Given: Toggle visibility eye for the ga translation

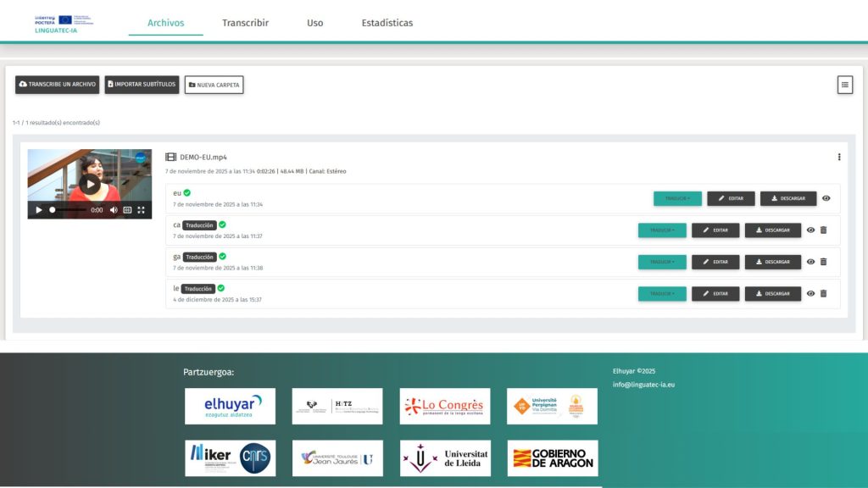Looking at the screenshot, I should (810, 262).
